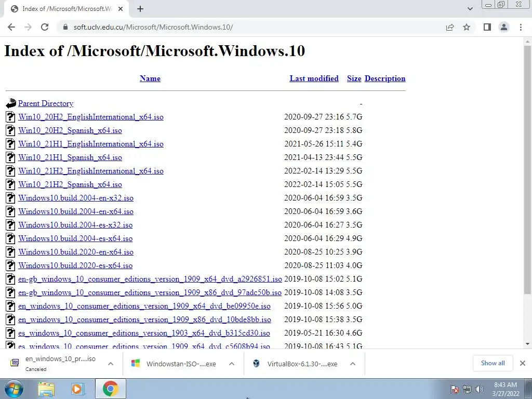Viewport: 532px width, 399px height.
Task: Download en_windows_10 1909 x64 be09950e iso
Action: [144, 306]
